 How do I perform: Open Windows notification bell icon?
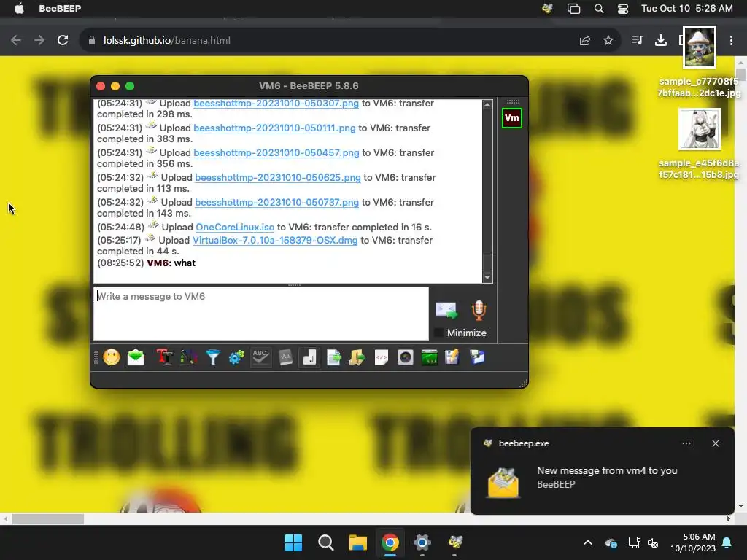pyautogui.click(x=727, y=542)
